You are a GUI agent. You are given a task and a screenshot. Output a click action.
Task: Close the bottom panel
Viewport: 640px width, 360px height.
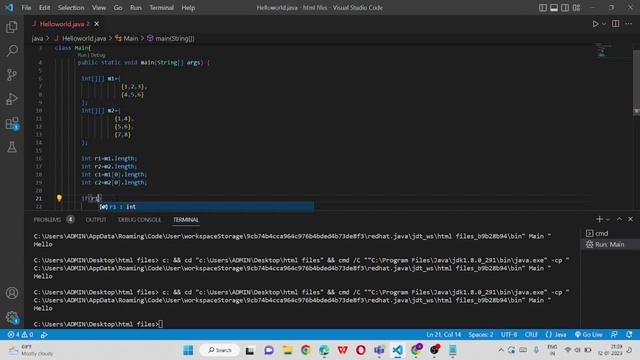[x=630, y=219]
